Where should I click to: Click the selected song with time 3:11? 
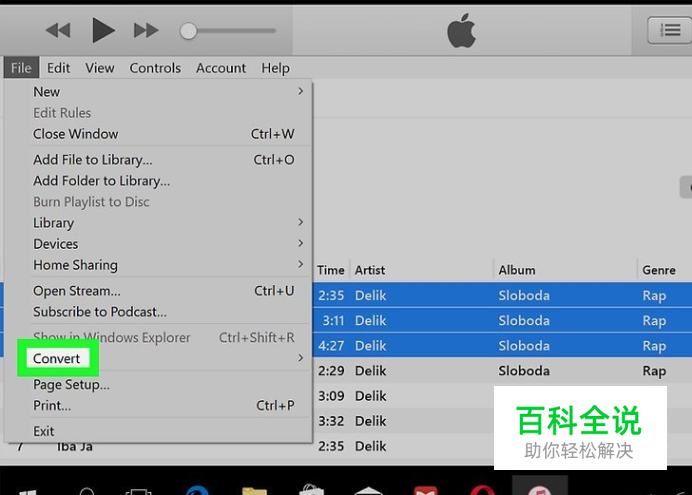pos(502,321)
